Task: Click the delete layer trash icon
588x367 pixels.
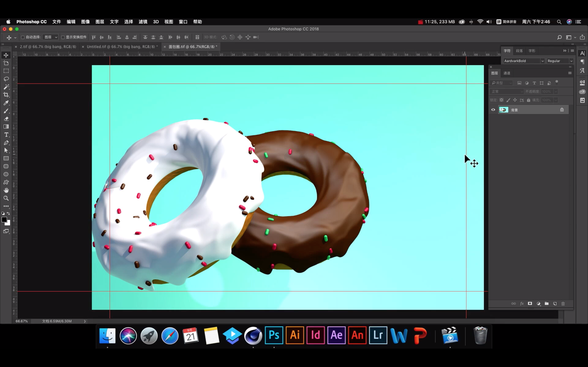Action: (x=563, y=304)
